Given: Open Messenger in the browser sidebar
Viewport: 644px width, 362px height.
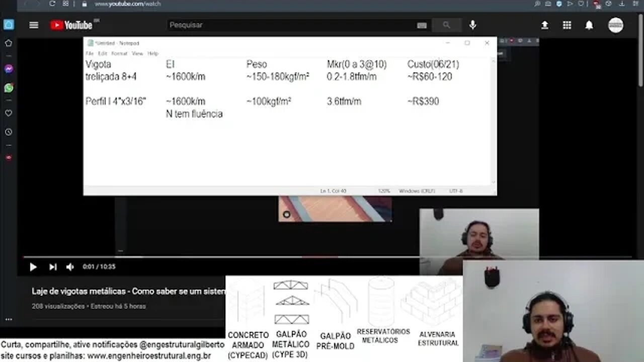Looking at the screenshot, I should tap(9, 69).
